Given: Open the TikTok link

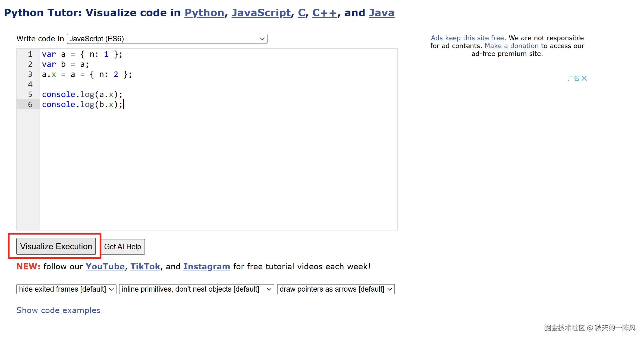Looking at the screenshot, I should coord(145,267).
